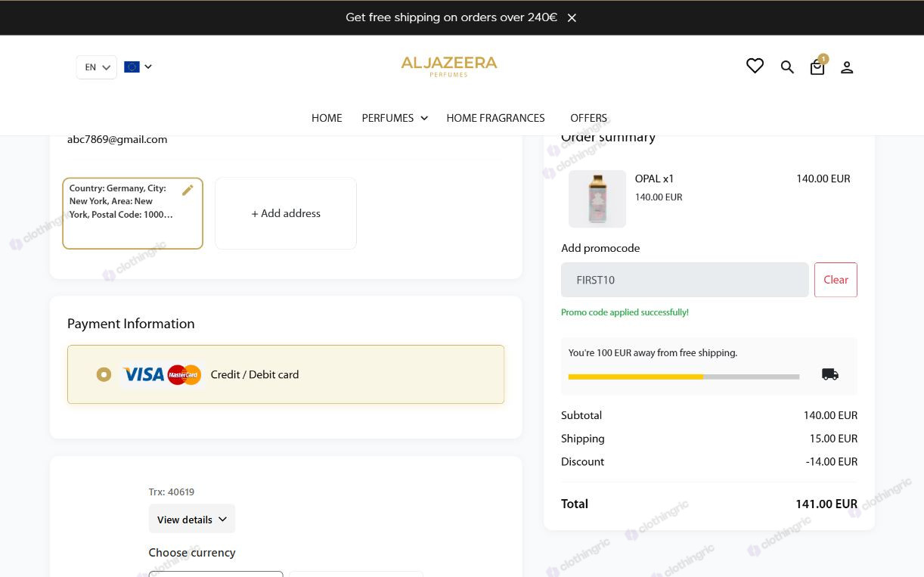Click the Trx: 40619 transaction text
924x577 pixels.
[172, 492]
